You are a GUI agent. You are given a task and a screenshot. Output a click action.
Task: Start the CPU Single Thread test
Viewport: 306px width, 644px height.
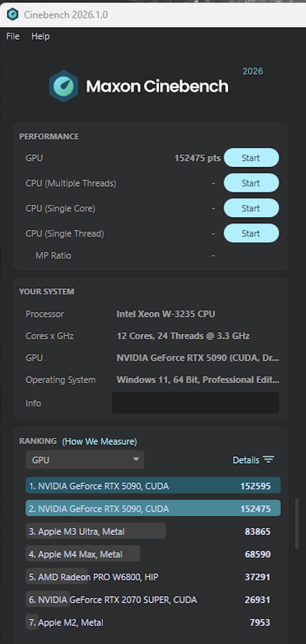click(x=251, y=233)
